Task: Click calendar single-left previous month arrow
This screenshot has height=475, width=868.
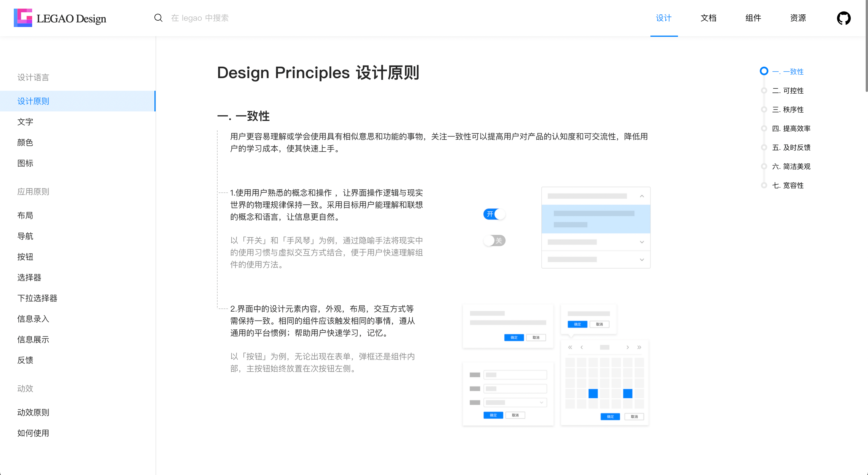Action: click(x=582, y=347)
